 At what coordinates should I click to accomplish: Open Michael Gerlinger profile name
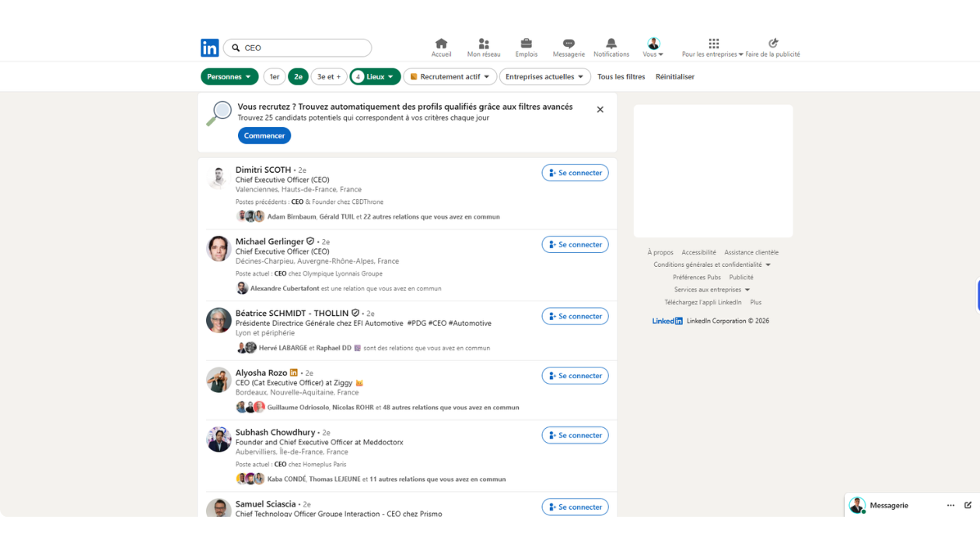click(x=270, y=241)
